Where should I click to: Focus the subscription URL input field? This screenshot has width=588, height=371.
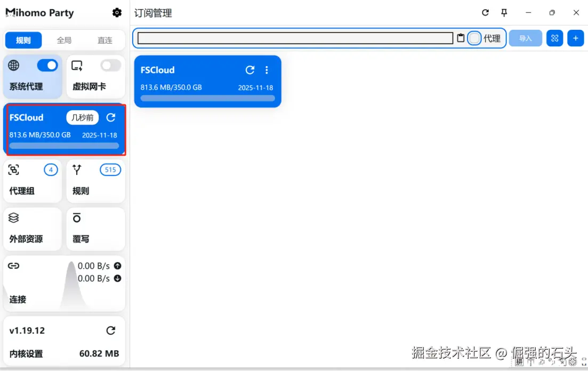coord(295,38)
